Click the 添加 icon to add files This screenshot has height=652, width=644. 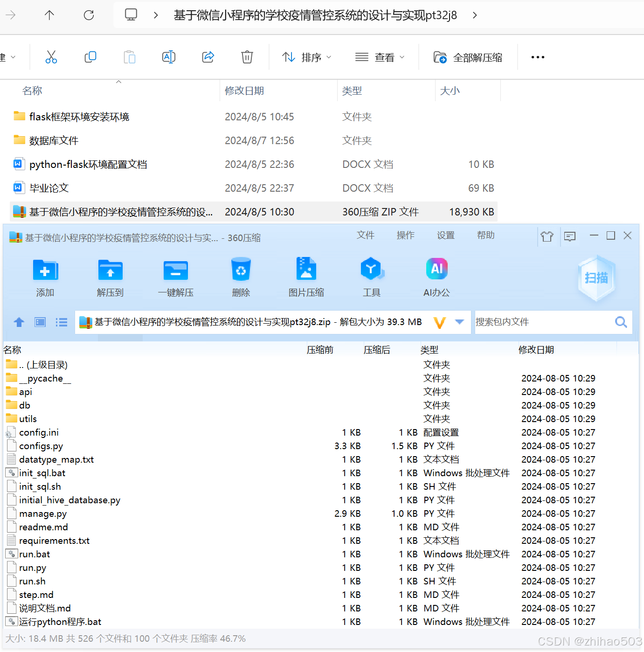45,277
